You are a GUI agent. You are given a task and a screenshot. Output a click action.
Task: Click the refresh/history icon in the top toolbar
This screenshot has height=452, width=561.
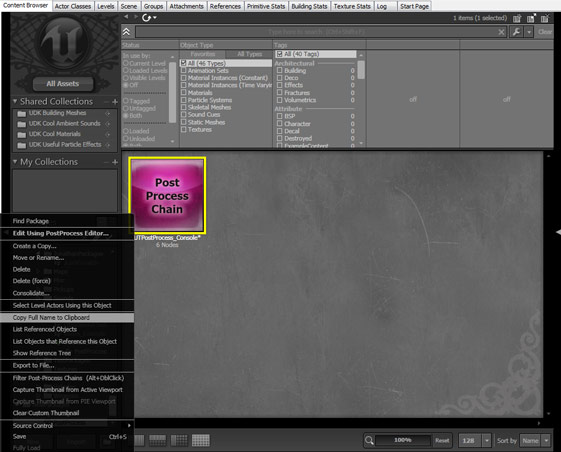(x=146, y=18)
